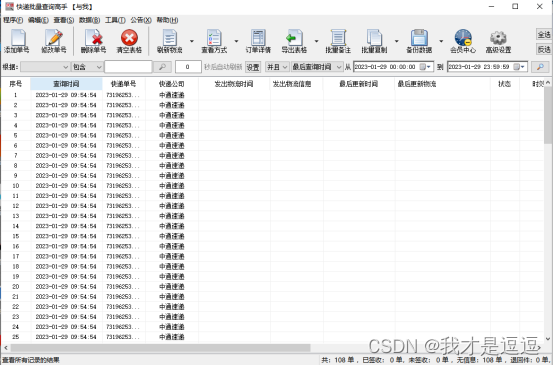Screen dimensions: 554x366
Task: Click the 最后更新时间 column header
Action: pos(359,84)
